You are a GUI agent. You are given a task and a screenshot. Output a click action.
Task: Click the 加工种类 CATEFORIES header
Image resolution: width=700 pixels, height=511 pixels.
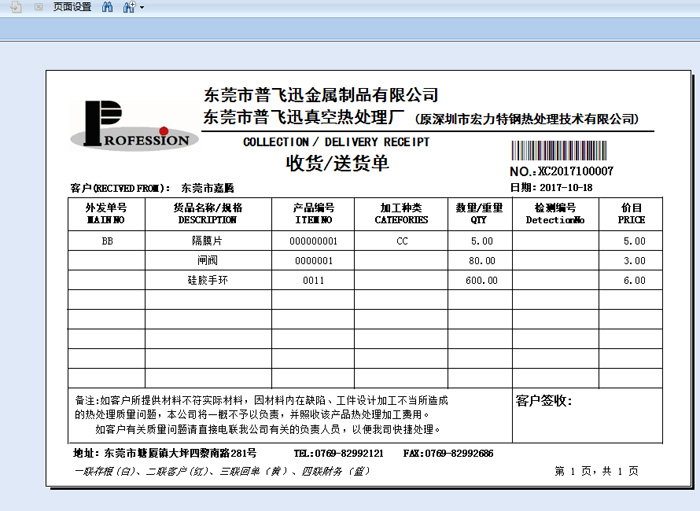point(401,213)
